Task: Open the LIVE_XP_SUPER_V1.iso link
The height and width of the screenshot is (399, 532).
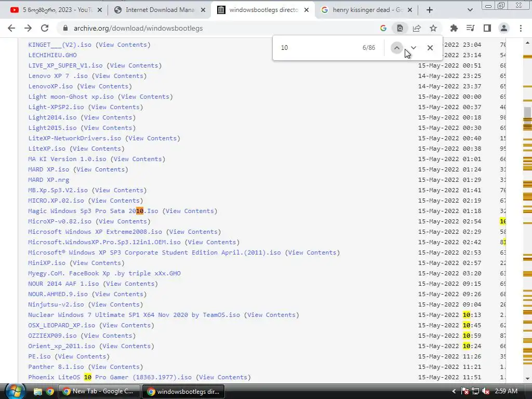Action: (x=65, y=65)
